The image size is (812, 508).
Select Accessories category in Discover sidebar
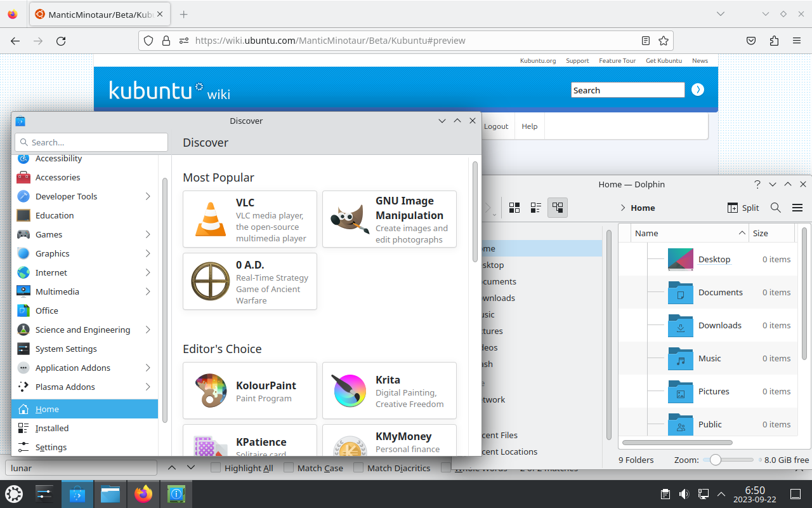pyautogui.click(x=84, y=177)
